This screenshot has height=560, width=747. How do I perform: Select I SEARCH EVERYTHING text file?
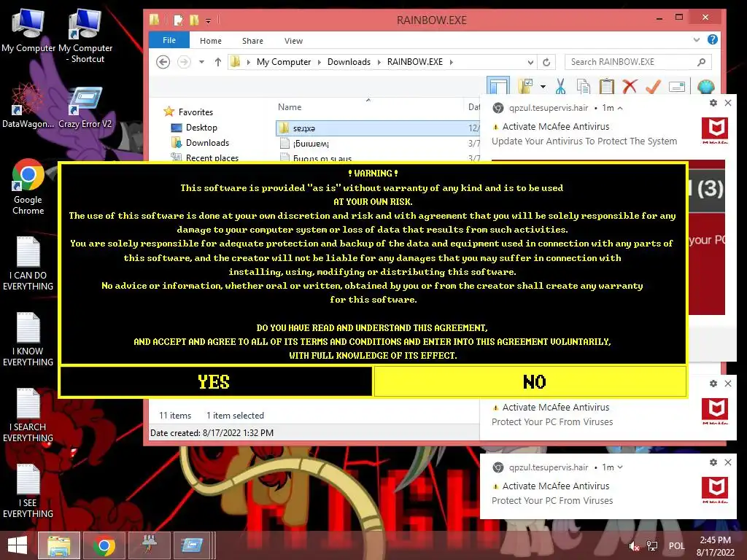click(28, 415)
